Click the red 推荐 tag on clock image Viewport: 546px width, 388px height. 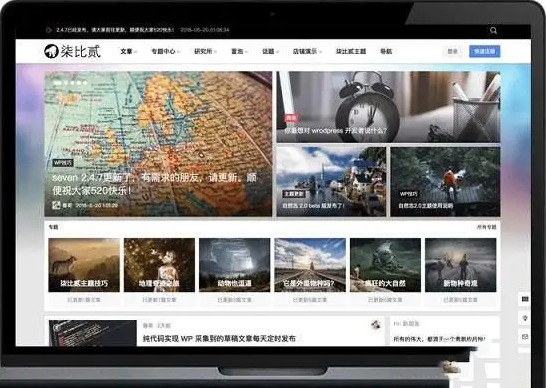tap(291, 118)
